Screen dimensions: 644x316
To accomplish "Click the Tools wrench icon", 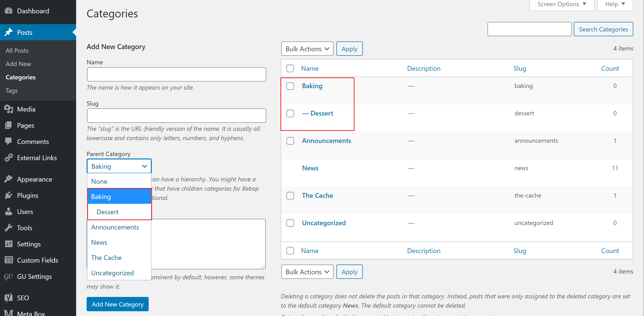I will tap(9, 228).
